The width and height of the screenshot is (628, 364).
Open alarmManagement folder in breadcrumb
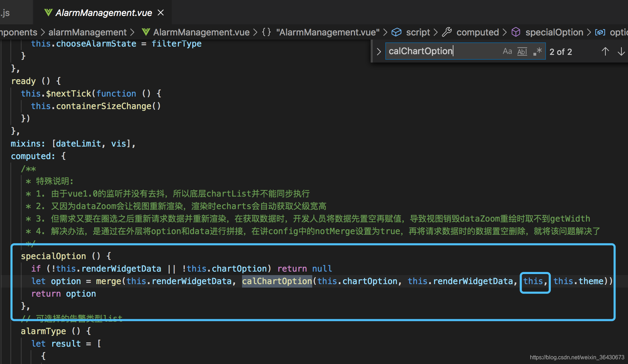point(87,32)
